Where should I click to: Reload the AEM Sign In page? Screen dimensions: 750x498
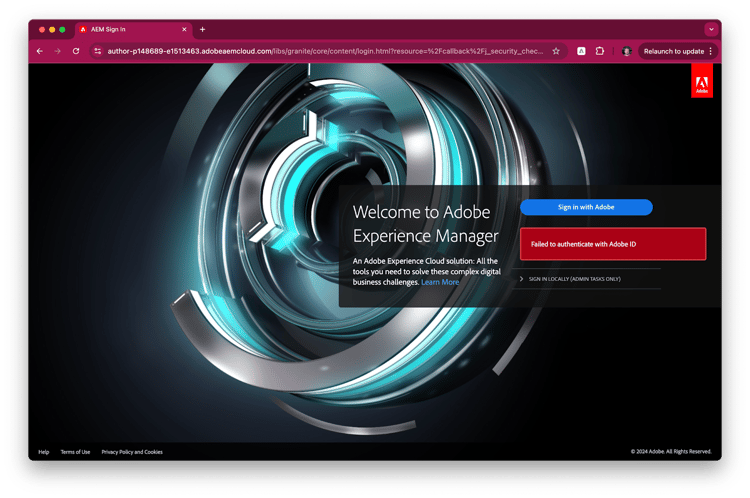[76, 51]
